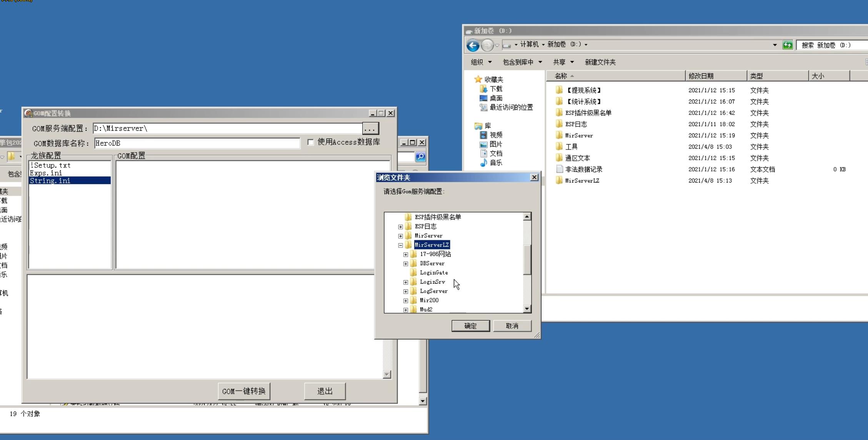Click the 取消 button in the browse dialog

[512, 326]
